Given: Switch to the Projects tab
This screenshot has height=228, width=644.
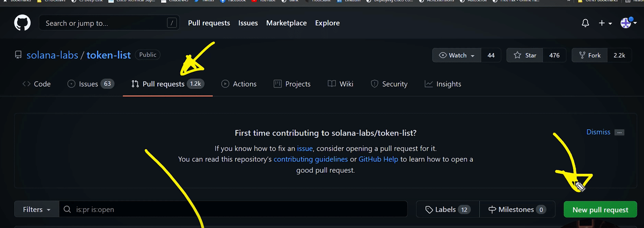Looking at the screenshot, I should 292,84.
